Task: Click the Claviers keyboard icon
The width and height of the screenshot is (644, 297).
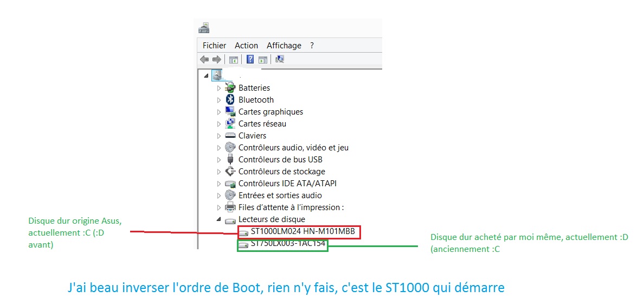Action: (230, 135)
